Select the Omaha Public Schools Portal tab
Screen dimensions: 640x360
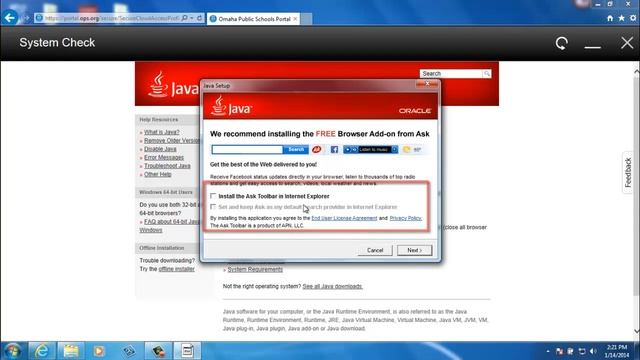pyautogui.click(x=253, y=19)
